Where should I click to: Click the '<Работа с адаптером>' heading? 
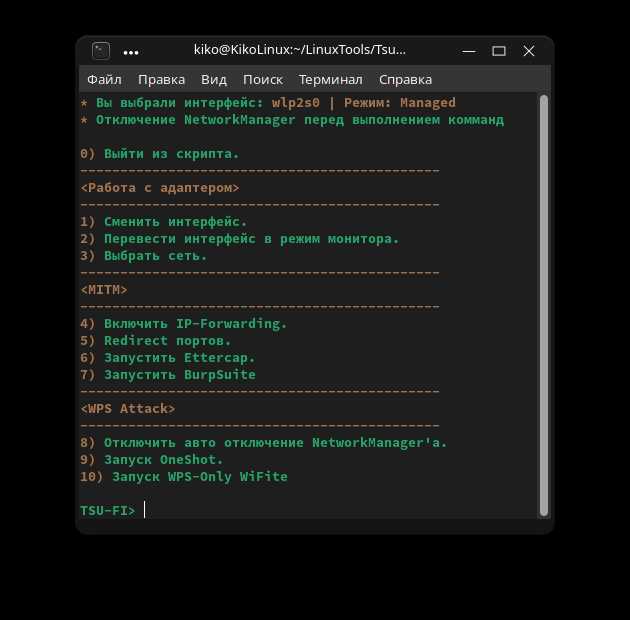160,188
